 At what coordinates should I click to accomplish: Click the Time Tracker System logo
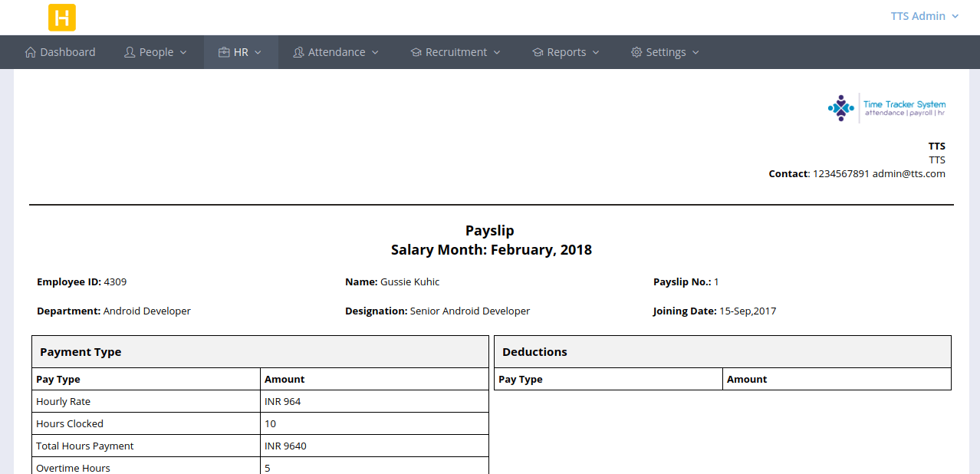(886, 107)
